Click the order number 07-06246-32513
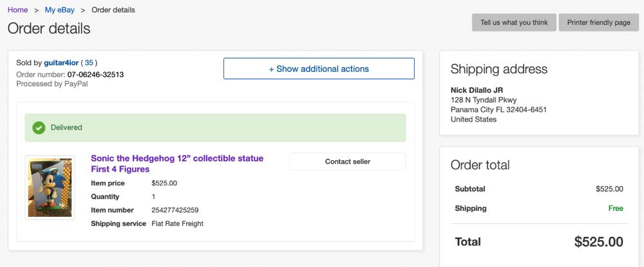 (95, 75)
